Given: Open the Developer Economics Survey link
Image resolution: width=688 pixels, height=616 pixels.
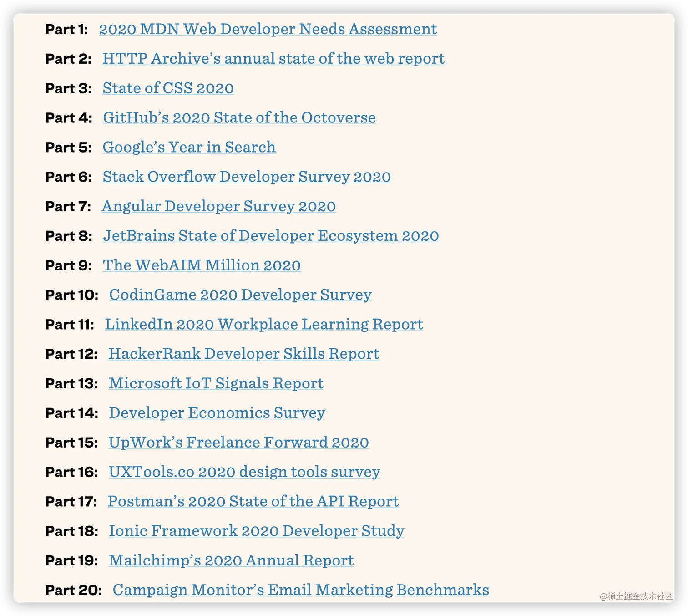Looking at the screenshot, I should (217, 413).
